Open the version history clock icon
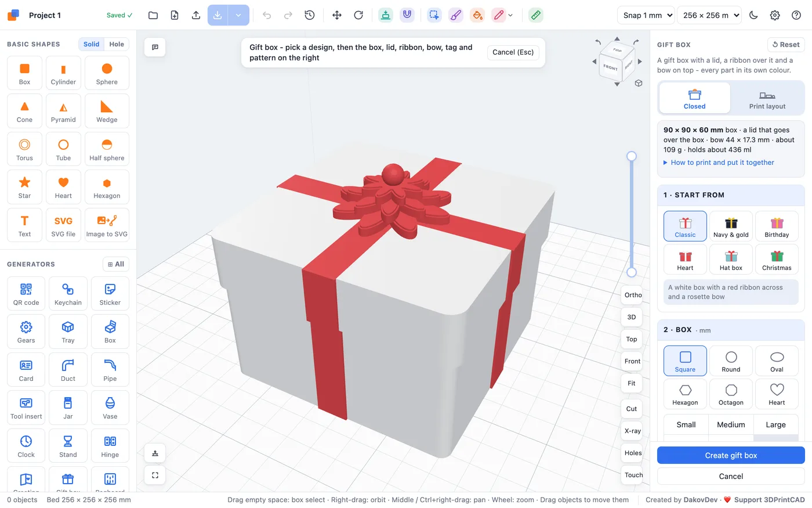 tap(310, 15)
